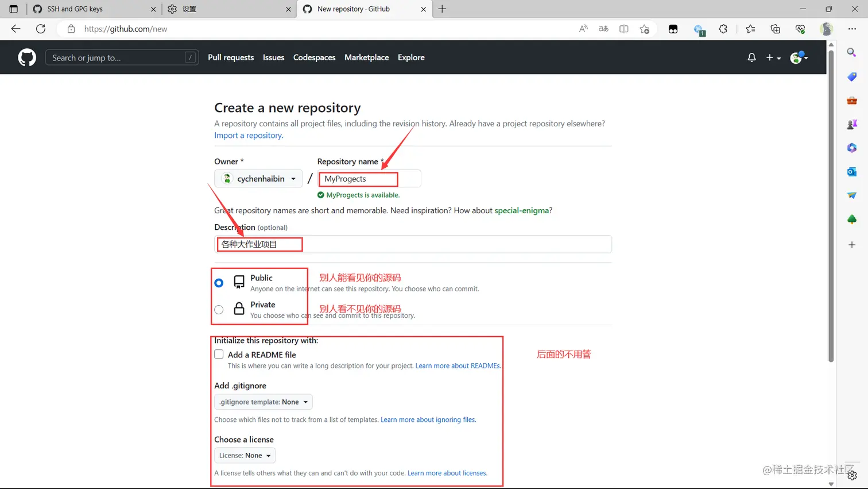Click the page vertical scrollbar thumb
The image size is (868, 489).
pyautogui.click(x=831, y=207)
